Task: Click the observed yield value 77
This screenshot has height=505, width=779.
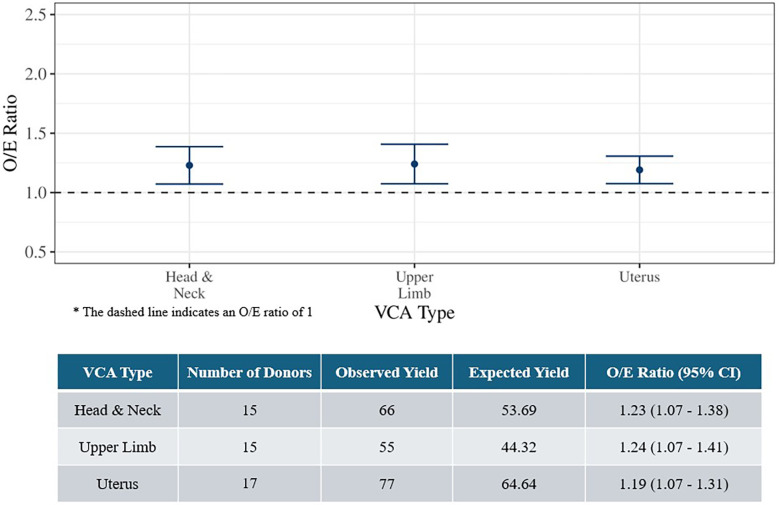Action: (387, 484)
